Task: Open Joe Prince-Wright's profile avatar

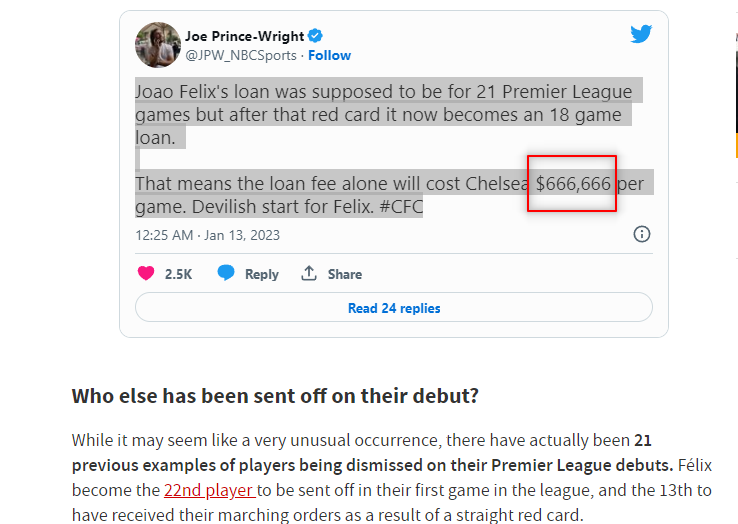Action: point(157,45)
